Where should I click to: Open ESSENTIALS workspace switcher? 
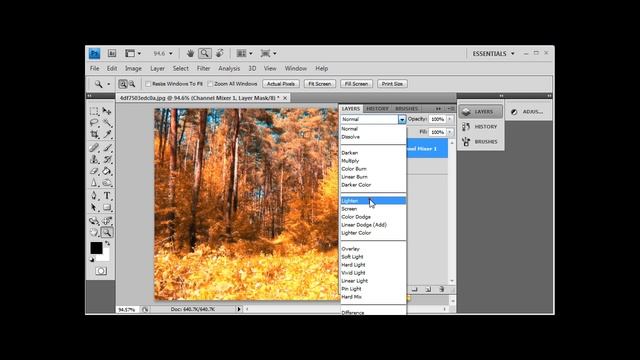pyautogui.click(x=493, y=53)
